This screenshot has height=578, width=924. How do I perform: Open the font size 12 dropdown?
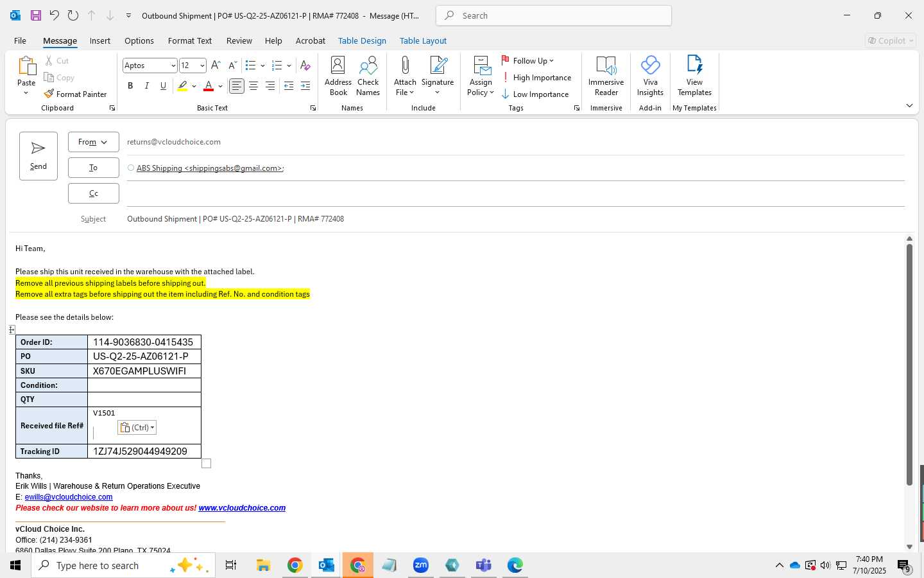[x=202, y=66]
